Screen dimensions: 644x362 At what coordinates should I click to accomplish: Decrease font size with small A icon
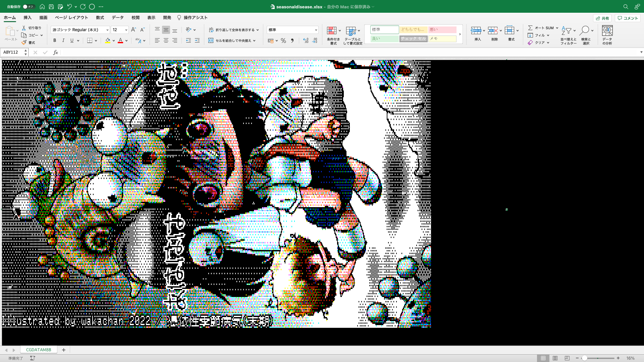142,30
